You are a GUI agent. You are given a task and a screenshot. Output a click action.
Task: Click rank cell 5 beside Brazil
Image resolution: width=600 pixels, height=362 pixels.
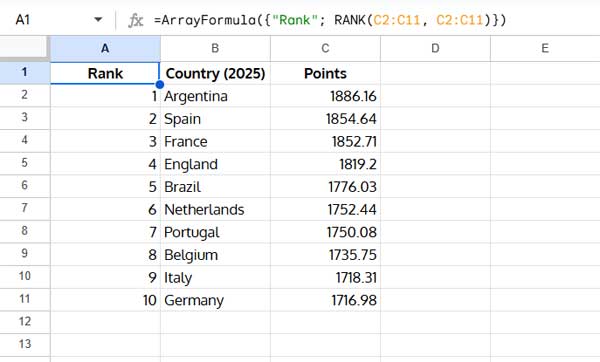pyautogui.click(x=105, y=186)
